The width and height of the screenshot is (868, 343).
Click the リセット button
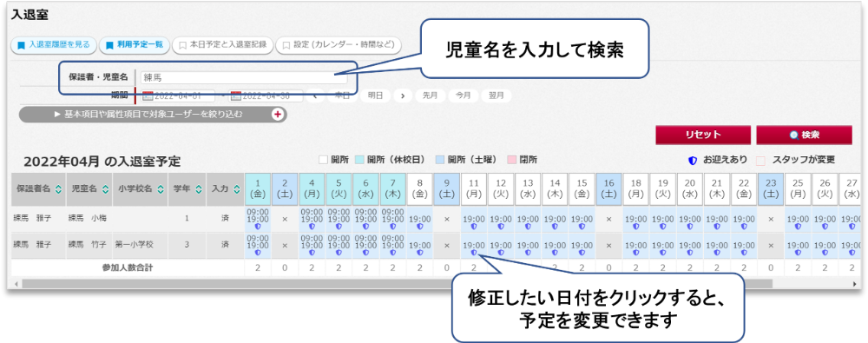[703, 135]
